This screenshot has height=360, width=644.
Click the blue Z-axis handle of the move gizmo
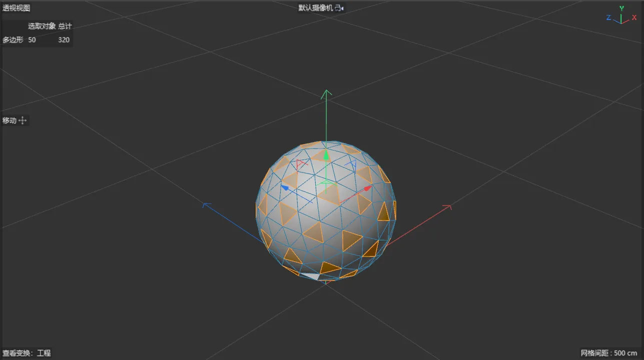[x=285, y=187]
